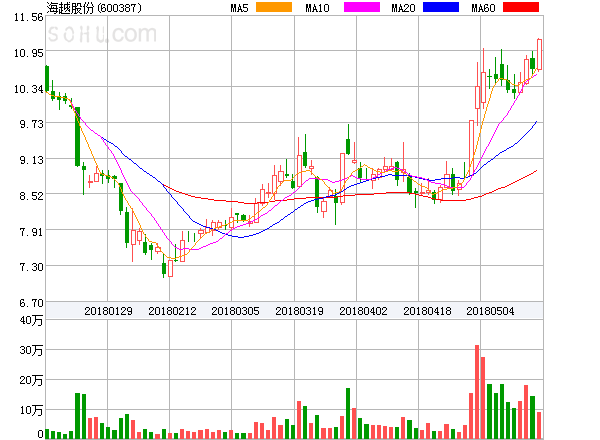Click the 11.56 price axis label

(29, 17)
